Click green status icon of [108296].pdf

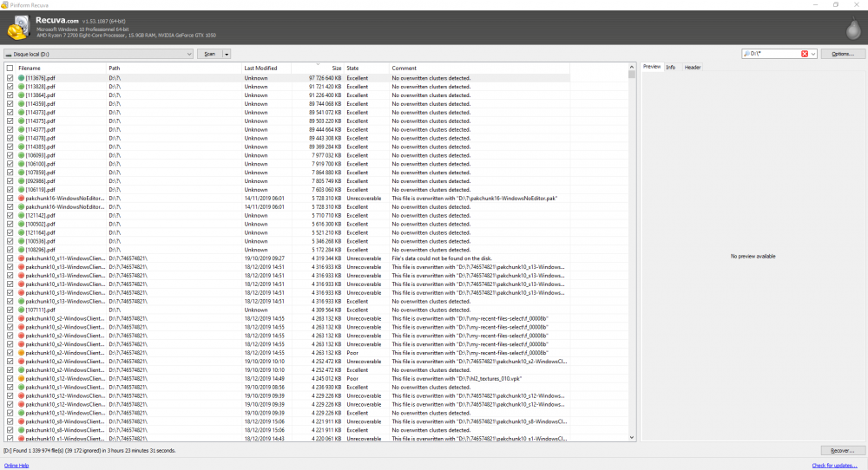21,250
